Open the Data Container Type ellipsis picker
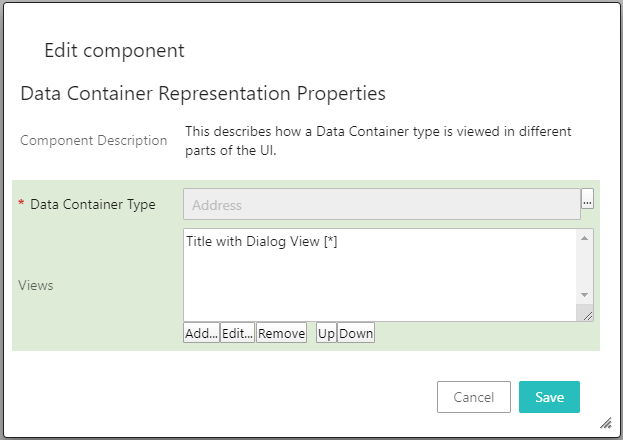Screen dimensions: 623x440 click(x=587, y=199)
